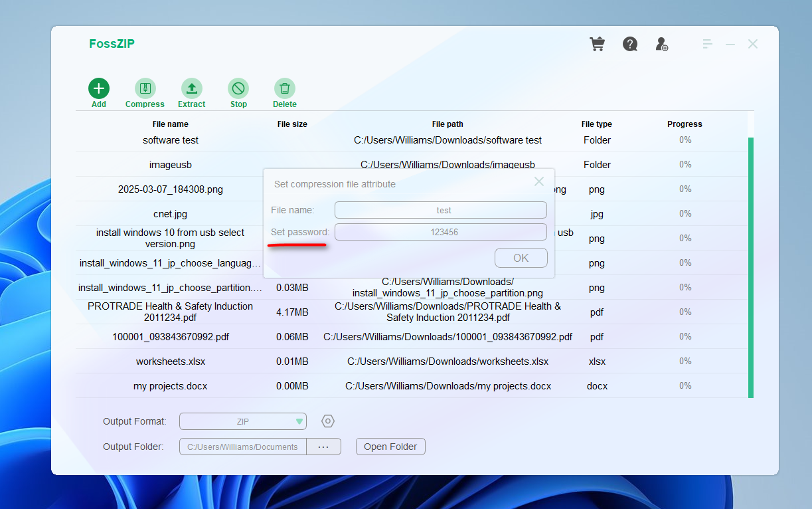Browse output folder with the ellipsis button
812x509 pixels.
pos(323,447)
